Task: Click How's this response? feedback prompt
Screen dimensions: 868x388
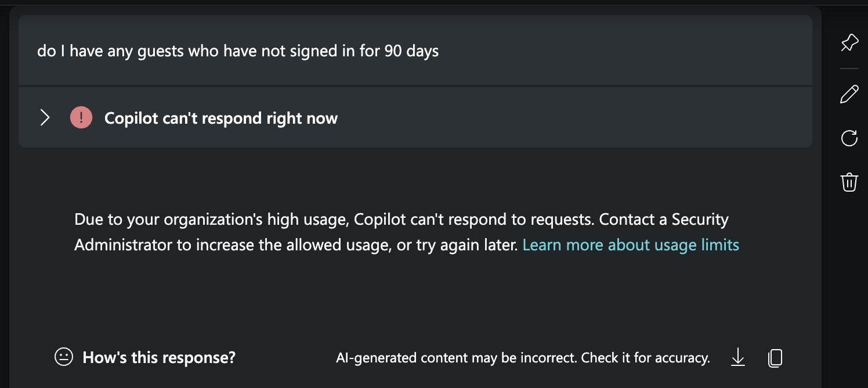Action: 158,357
